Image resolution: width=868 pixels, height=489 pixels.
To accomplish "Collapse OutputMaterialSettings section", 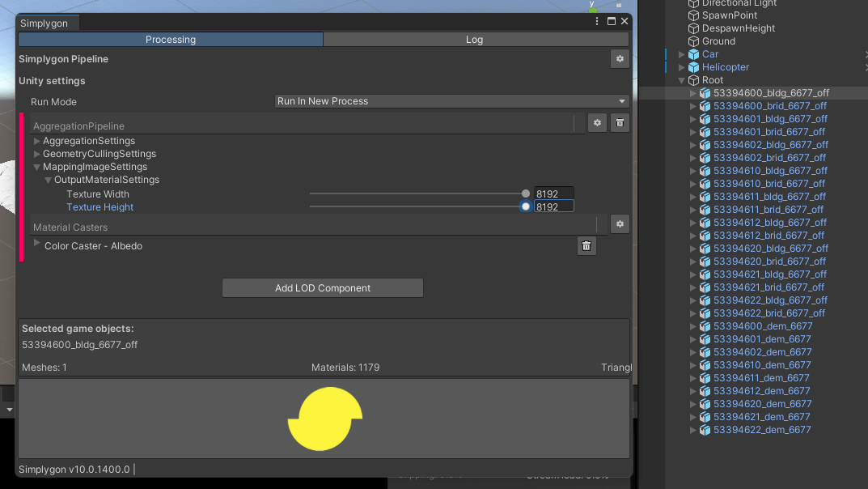I will [49, 180].
